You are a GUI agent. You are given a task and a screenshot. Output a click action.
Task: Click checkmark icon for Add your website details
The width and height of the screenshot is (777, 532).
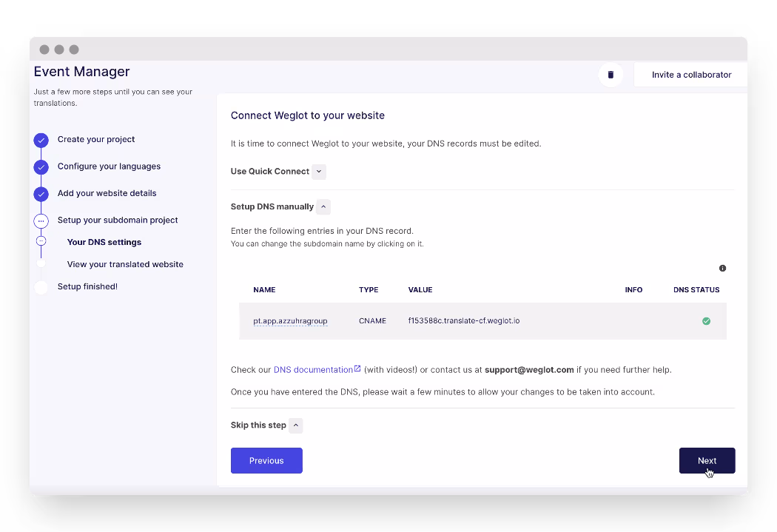coord(41,194)
